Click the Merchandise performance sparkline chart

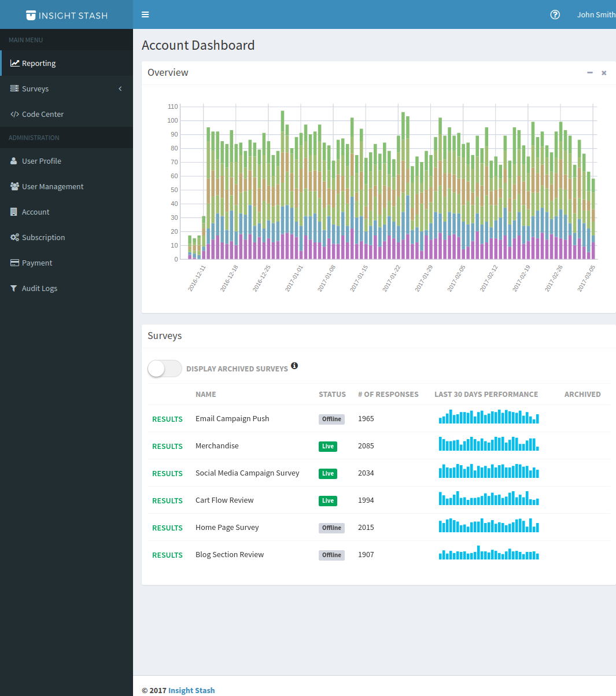click(489, 444)
